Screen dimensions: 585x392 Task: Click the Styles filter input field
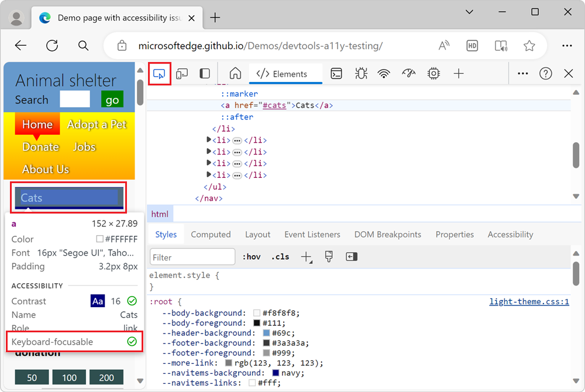tap(192, 257)
